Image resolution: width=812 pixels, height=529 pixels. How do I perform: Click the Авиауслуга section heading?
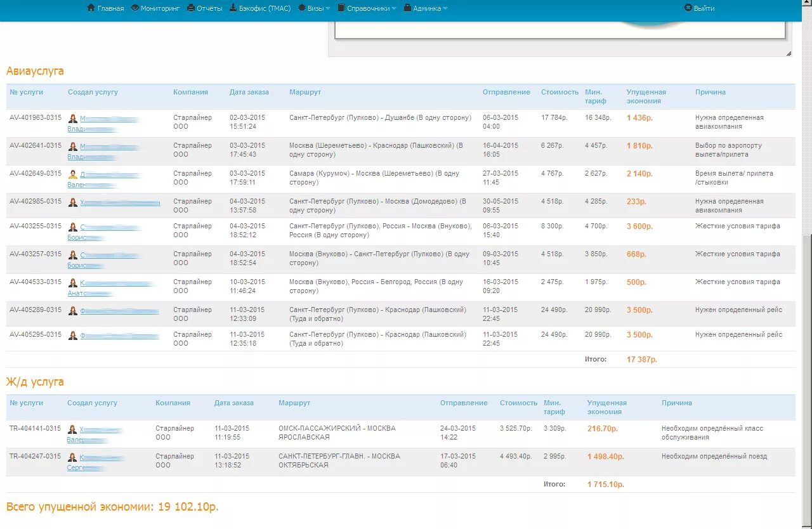(35, 71)
